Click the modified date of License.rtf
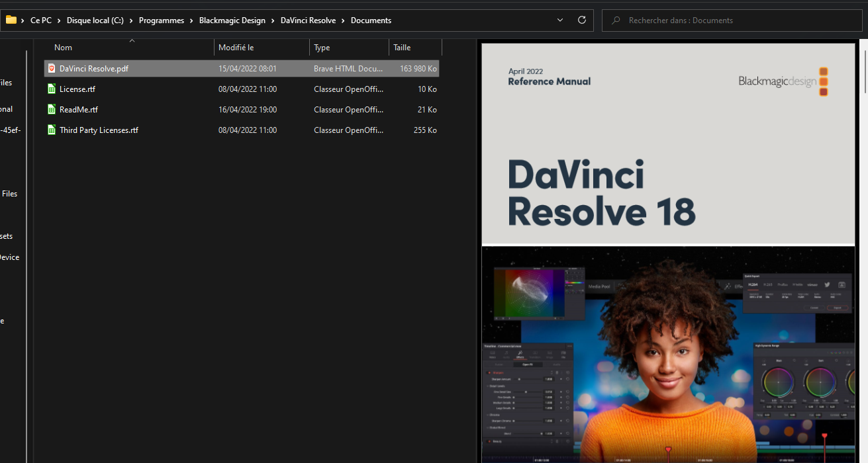This screenshot has width=868, height=463. coord(248,89)
